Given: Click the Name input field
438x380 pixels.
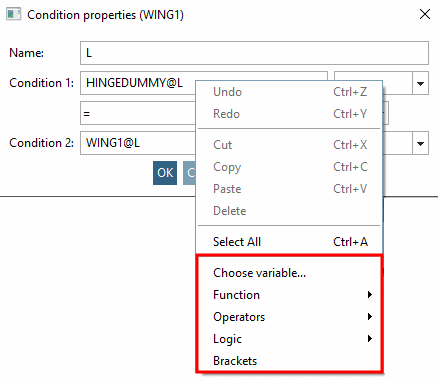Looking at the screenshot, I should tap(254, 53).
